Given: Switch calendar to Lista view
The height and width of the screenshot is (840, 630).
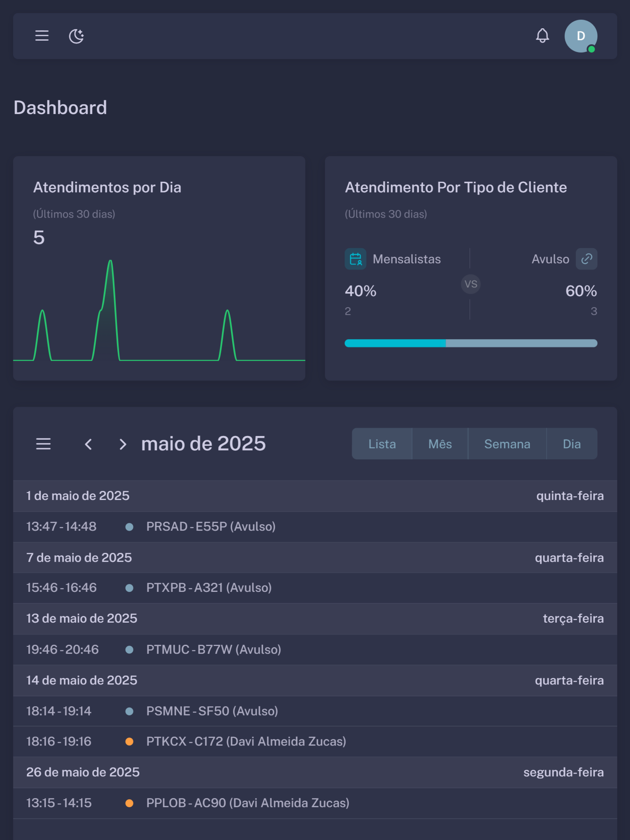Looking at the screenshot, I should click(382, 444).
